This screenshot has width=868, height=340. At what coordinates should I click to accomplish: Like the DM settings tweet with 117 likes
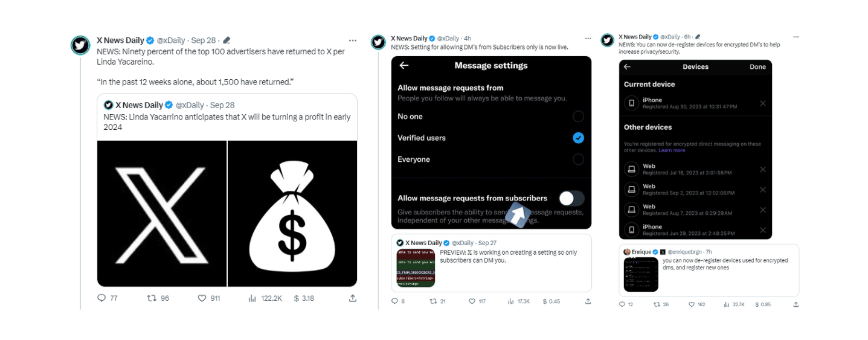(472, 301)
